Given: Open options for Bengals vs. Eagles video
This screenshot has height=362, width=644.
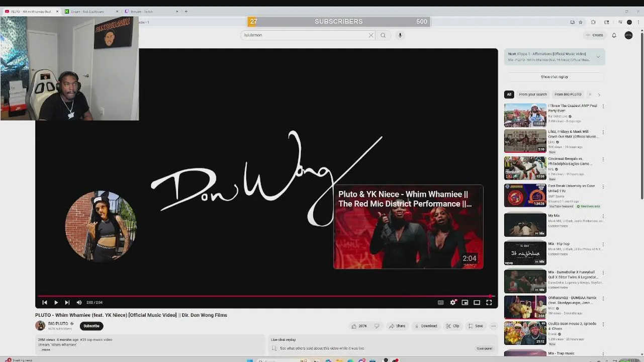Looking at the screenshot, I should tap(603, 160).
